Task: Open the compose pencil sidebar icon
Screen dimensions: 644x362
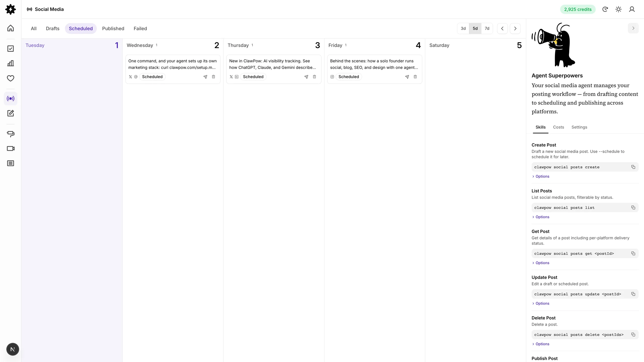Action: click(x=11, y=113)
